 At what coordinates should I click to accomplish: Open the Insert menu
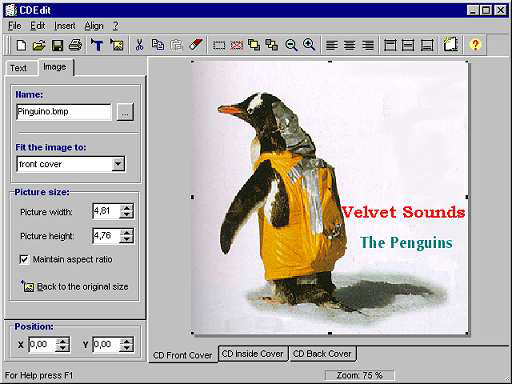[x=65, y=26]
